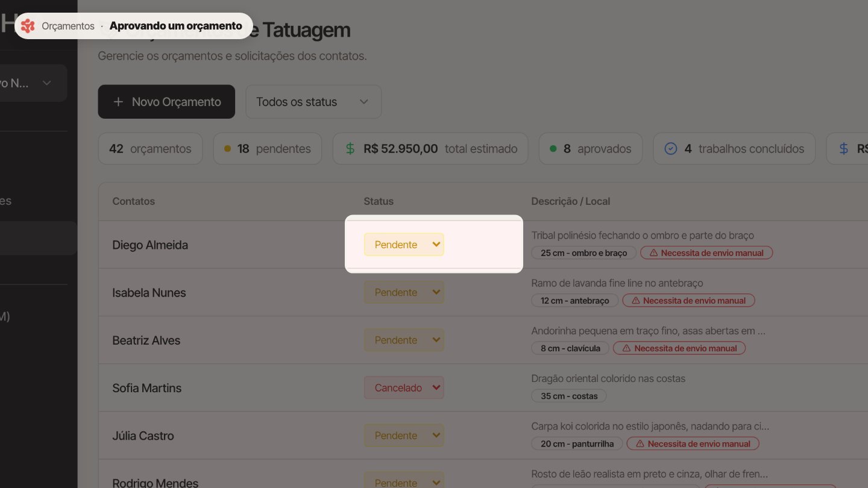Click the 'Ramo de lavanda fine line' description

[617, 283]
